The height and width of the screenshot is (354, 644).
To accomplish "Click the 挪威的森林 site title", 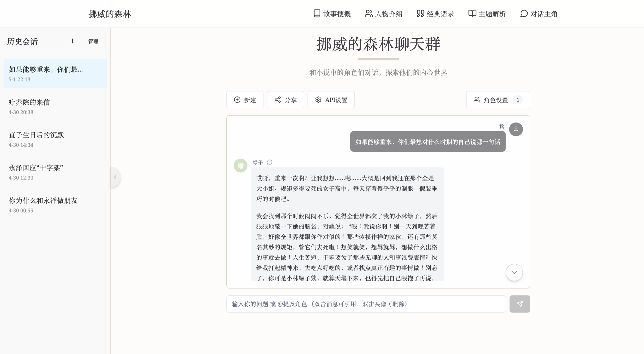I will point(110,14).
